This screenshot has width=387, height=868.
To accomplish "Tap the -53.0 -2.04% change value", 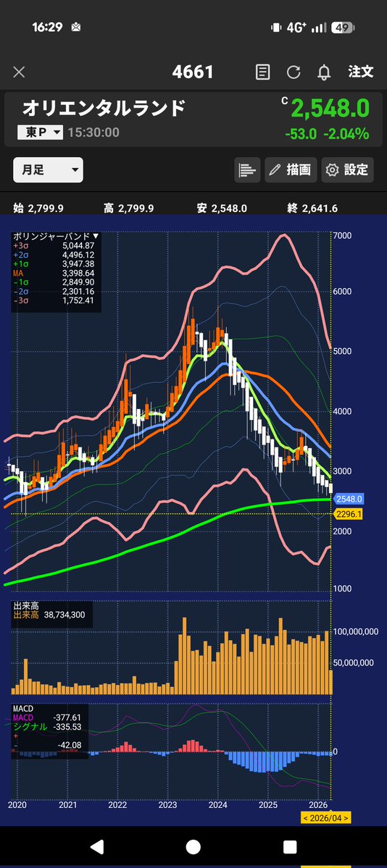I will 327,134.
